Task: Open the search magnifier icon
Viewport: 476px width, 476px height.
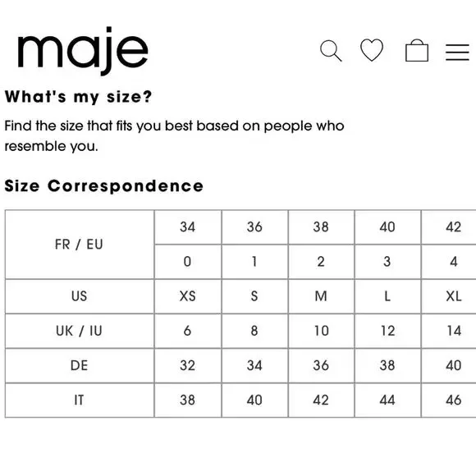Action: click(x=331, y=51)
